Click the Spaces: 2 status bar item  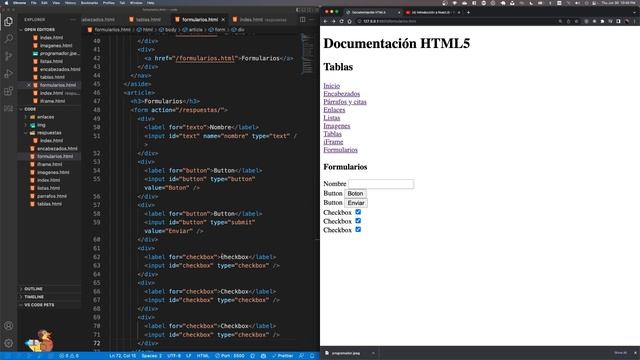tap(151, 356)
